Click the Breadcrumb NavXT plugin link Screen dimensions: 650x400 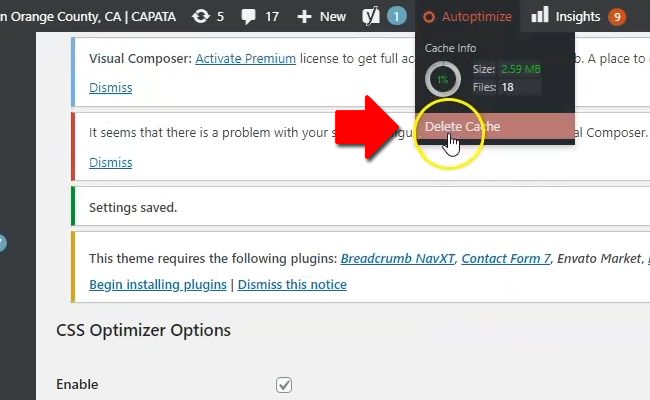click(x=398, y=259)
